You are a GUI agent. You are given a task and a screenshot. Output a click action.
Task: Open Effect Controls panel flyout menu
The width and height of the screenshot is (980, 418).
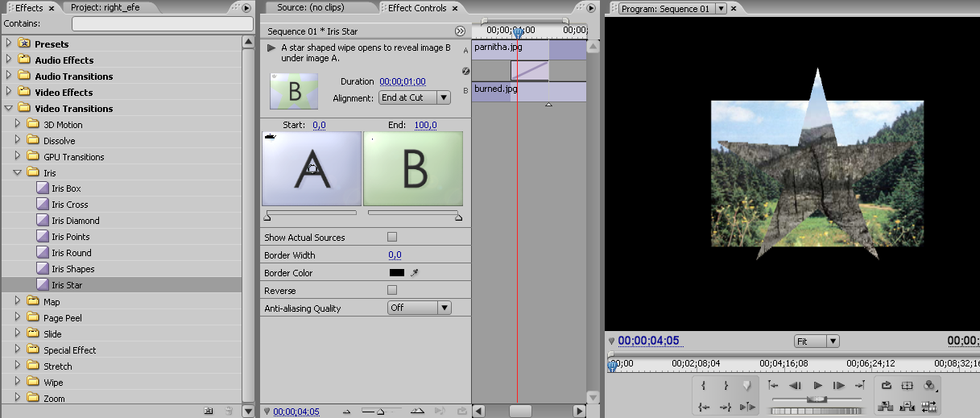[592, 8]
